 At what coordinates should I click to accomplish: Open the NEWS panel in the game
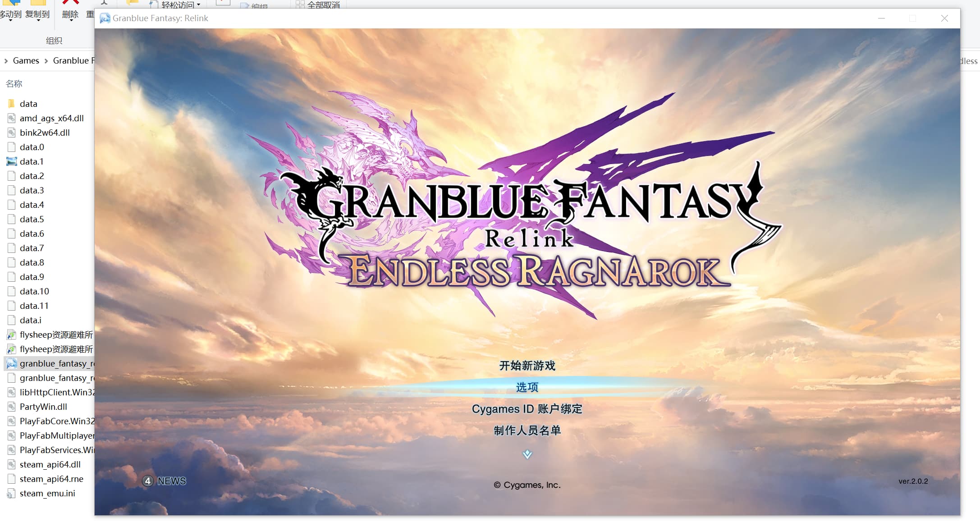coord(172,481)
